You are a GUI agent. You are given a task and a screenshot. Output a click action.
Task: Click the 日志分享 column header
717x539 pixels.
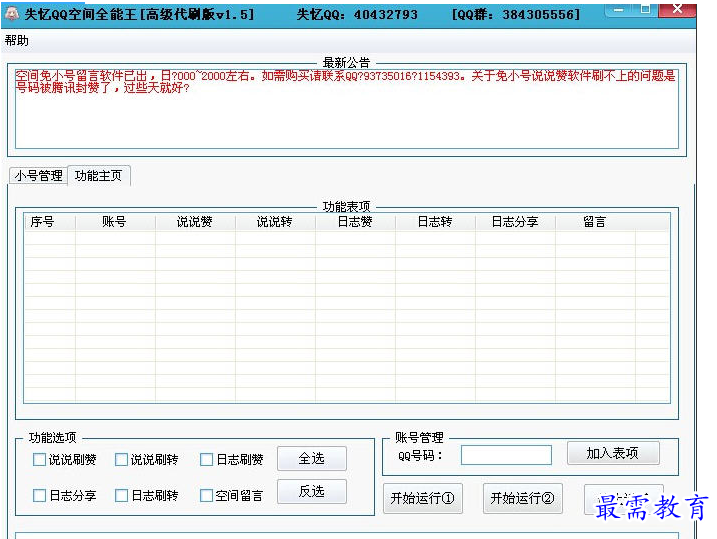[515, 222]
